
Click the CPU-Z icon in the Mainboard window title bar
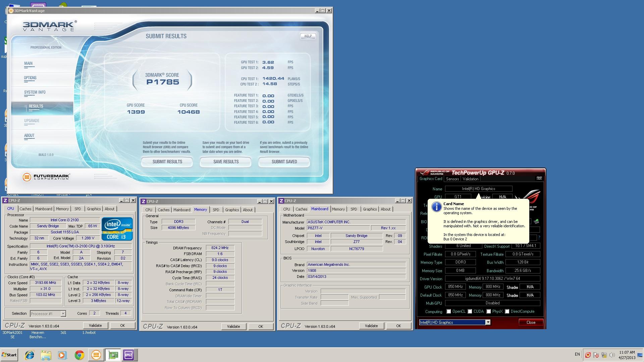(281, 201)
